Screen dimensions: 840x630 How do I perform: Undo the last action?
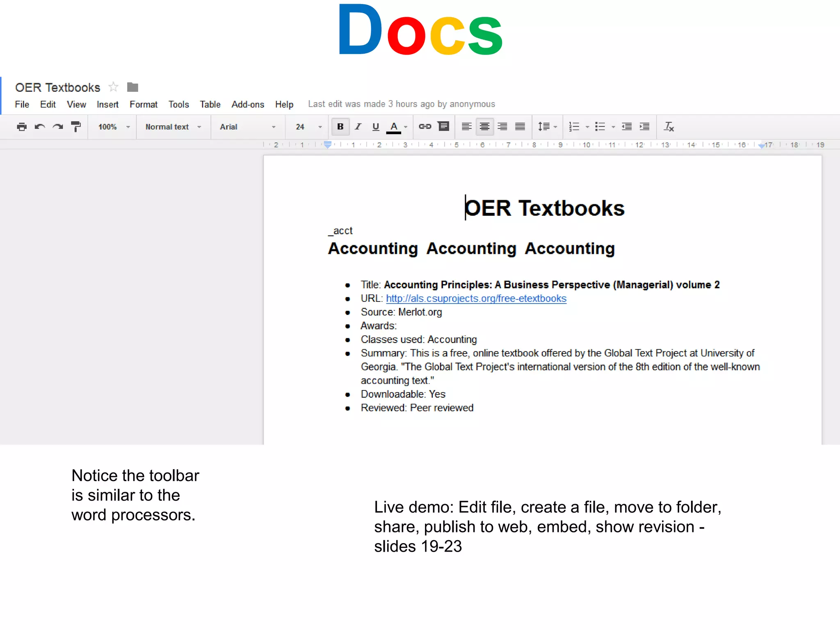40,127
